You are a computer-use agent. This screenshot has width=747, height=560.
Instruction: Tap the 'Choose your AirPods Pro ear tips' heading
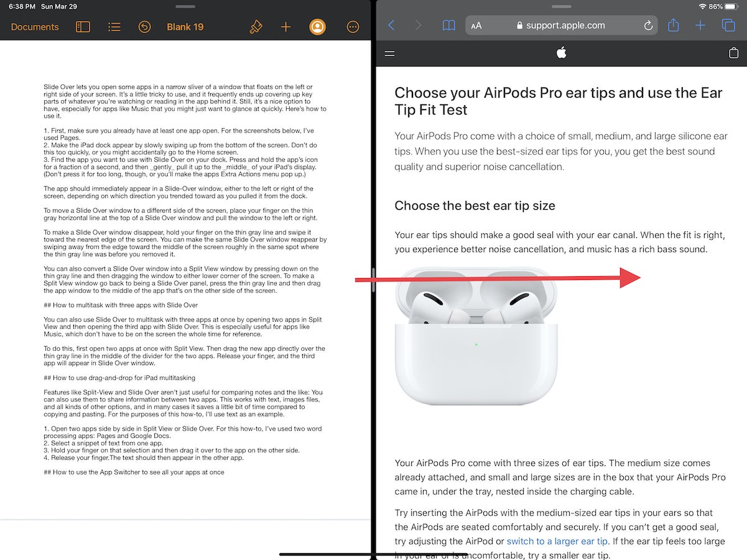tap(559, 101)
